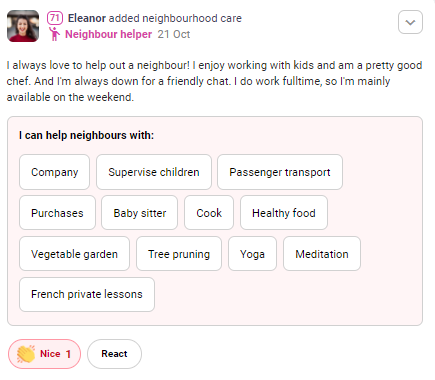Click the Eleanor name link
Viewport: 435px width, 380px height.
point(87,18)
